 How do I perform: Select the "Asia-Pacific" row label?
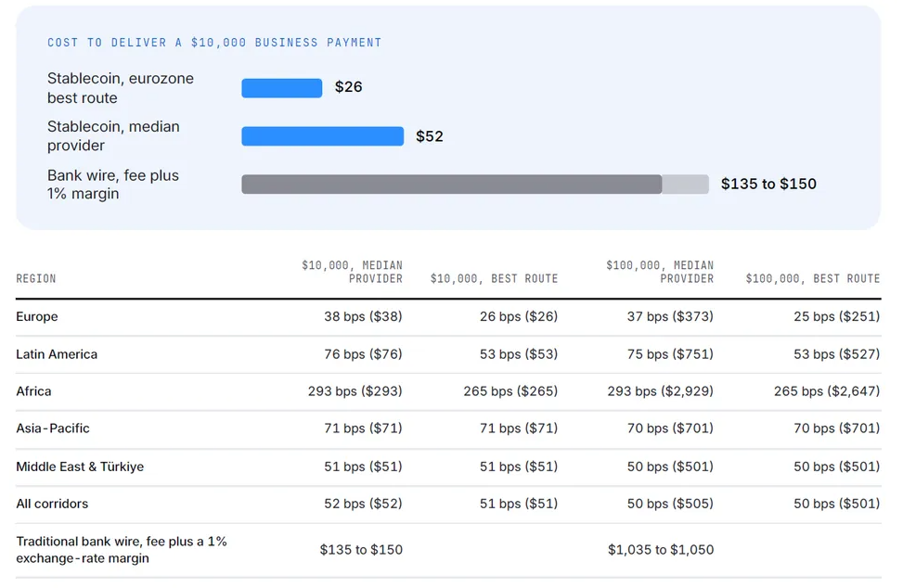coord(53,428)
